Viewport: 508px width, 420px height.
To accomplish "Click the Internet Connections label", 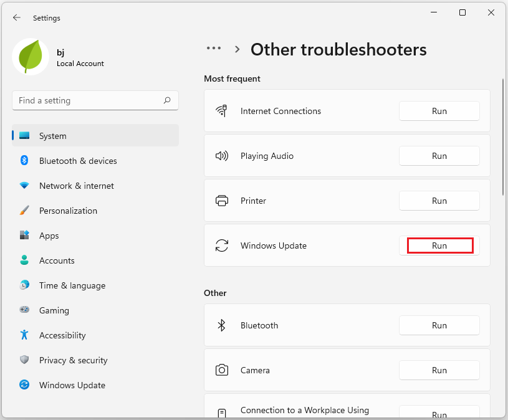I will (x=280, y=111).
